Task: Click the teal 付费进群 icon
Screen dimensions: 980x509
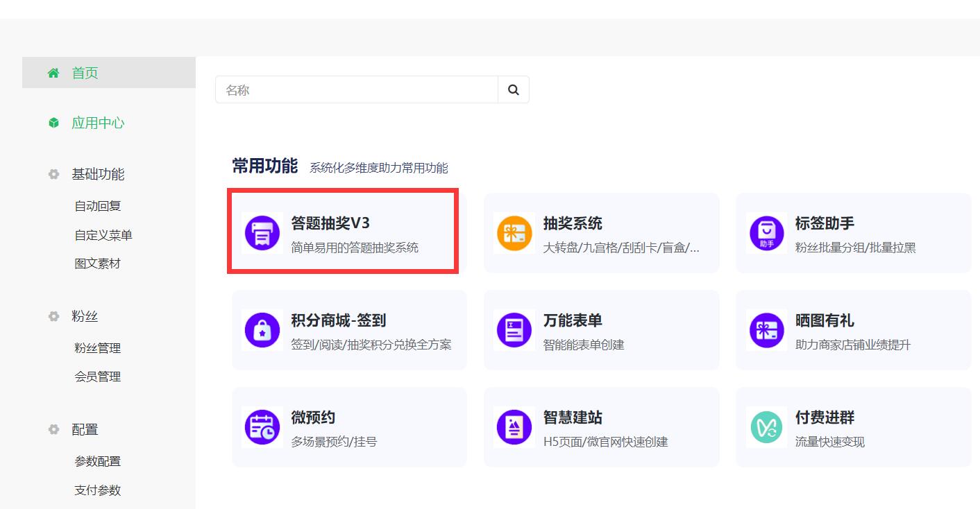Action: [x=766, y=427]
